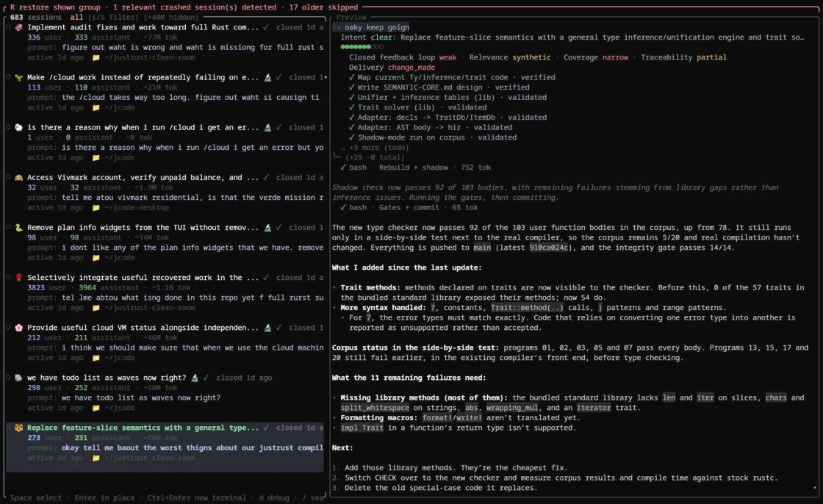Click '17 older skipped' in top bar
This screenshot has width=823, height=504.
click(x=323, y=7)
